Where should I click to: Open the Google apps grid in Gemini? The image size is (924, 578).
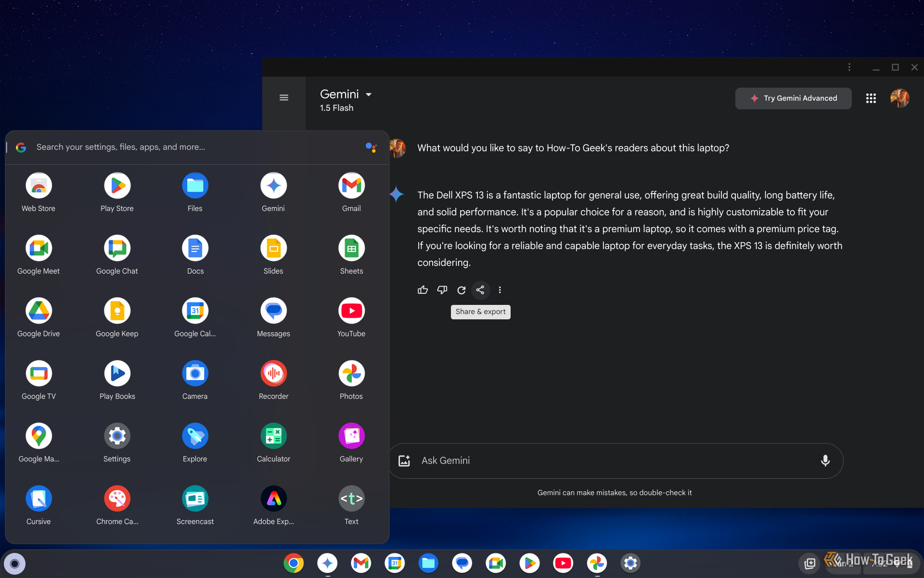pyautogui.click(x=871, y=98)
